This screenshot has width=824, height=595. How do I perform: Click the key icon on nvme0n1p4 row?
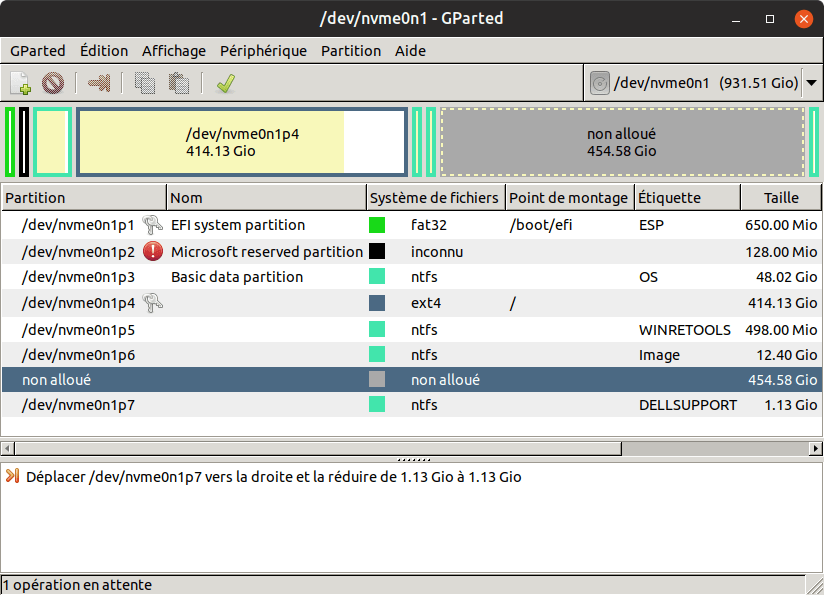pos(152,302)
